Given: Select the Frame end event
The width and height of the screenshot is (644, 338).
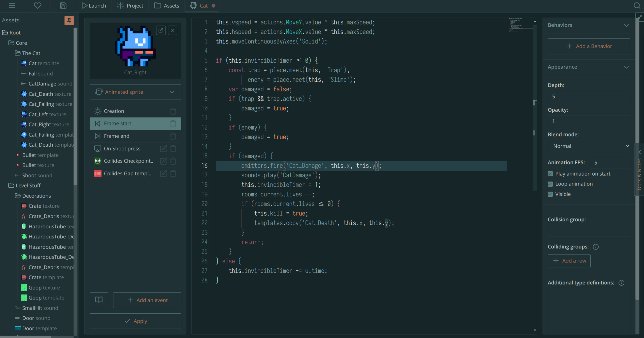Looking at the screenshot, I should click(x=135, y=136).
